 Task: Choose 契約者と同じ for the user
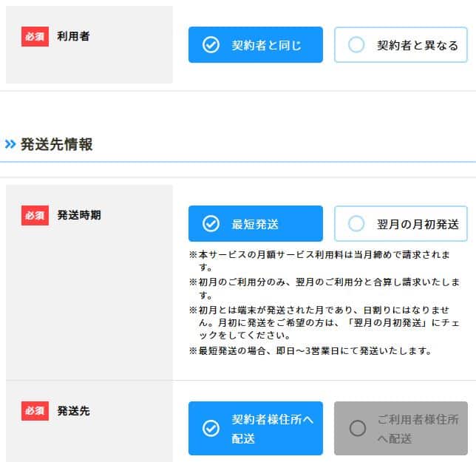255,45
